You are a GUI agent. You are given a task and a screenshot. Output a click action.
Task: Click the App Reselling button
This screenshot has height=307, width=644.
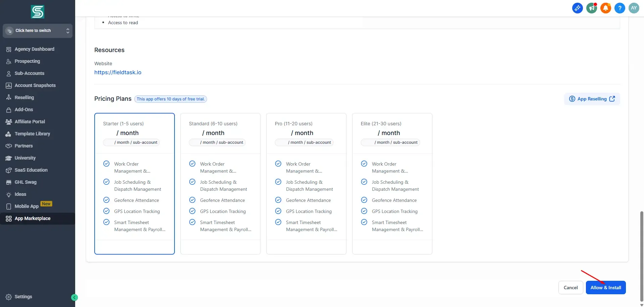pos(592,99)
